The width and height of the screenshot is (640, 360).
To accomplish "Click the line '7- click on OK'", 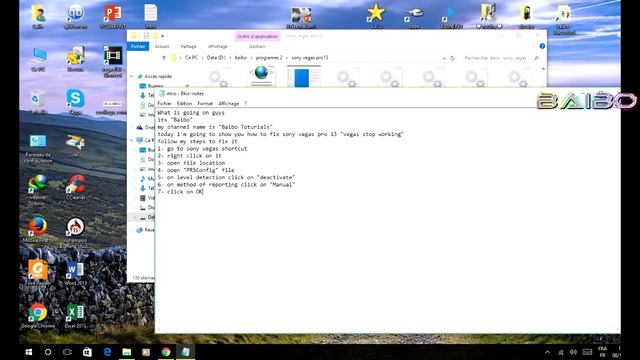I will [180, 191].
